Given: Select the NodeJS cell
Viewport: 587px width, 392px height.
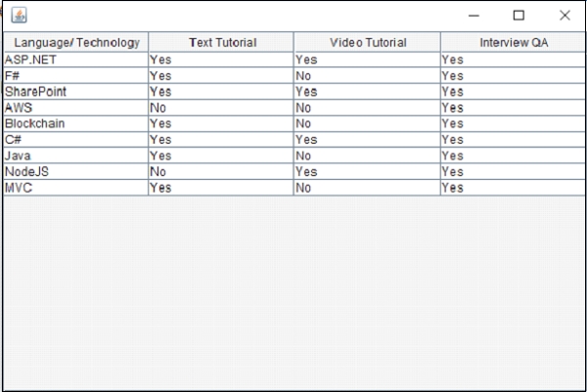Looking at the screenshot, I should point(75,172).
